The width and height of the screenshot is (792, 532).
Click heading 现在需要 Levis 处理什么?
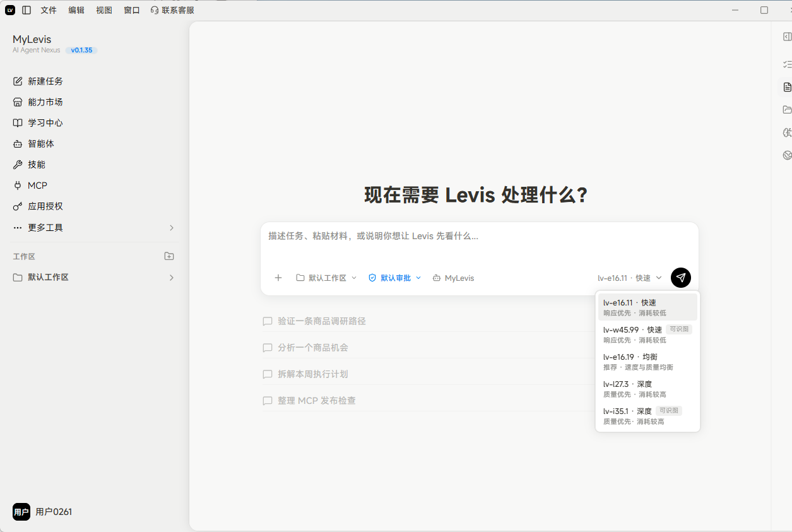(x=476, y=195)
